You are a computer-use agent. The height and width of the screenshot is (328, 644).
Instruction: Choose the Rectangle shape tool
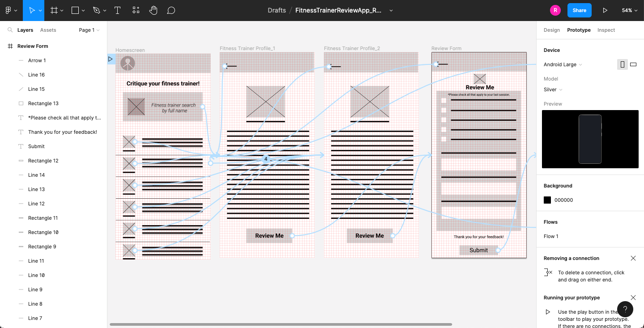[75, 10]
